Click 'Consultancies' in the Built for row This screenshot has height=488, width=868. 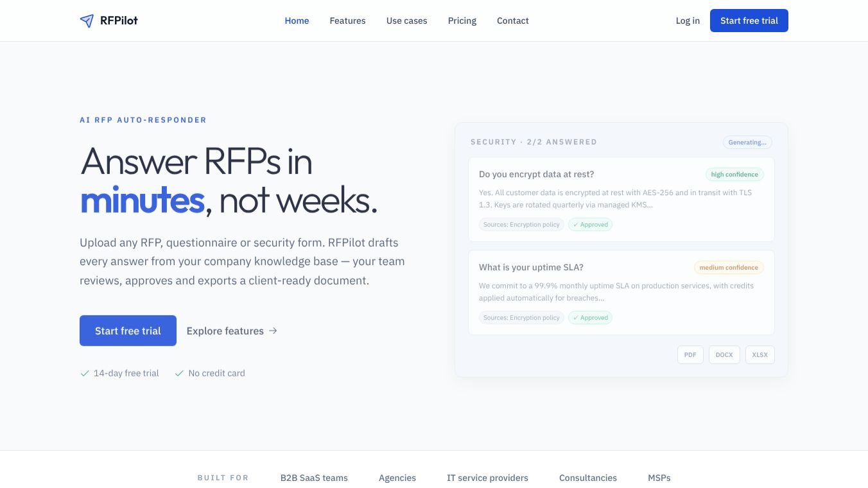(588, 478)
